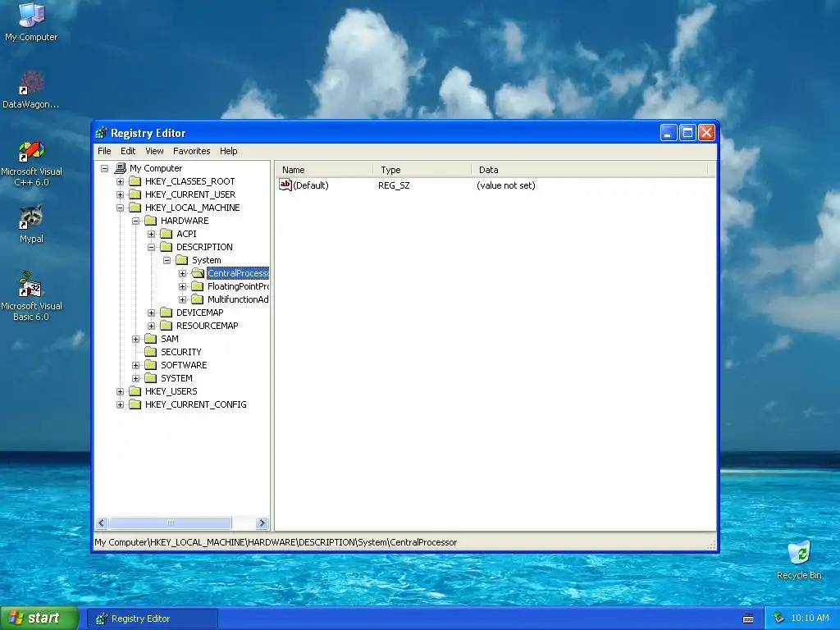Image resolution: width=840 pixels, height=630 pixels.
Task: Expand the CentralProcessor node
Action: (x=182, y=273)
